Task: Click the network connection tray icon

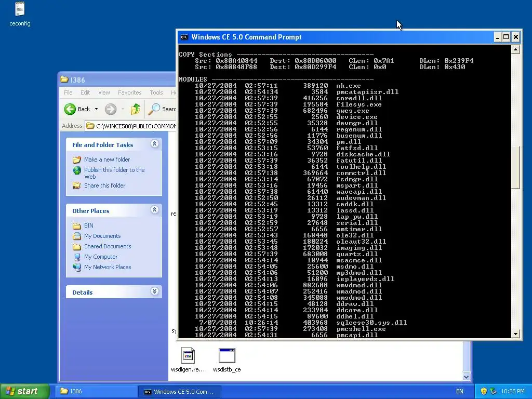Action: tap(494, 391)
